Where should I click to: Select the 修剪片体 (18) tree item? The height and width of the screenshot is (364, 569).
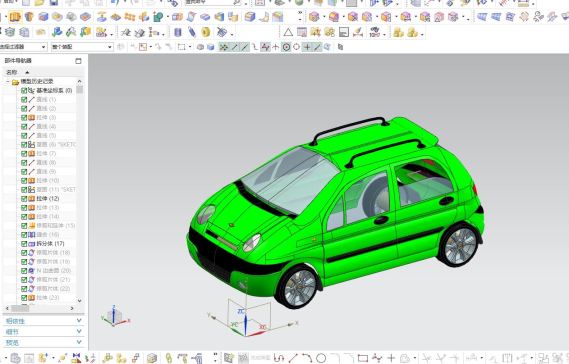53,253
